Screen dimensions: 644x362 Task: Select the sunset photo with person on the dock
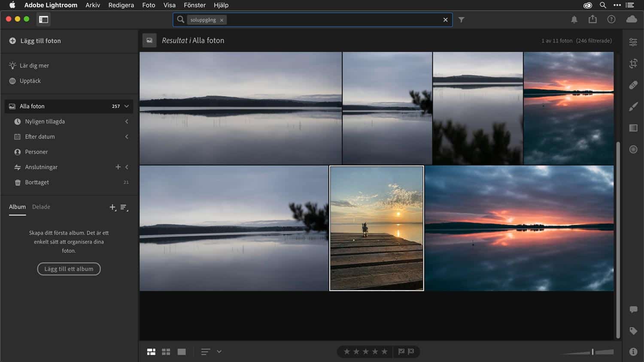coord(377,228)
